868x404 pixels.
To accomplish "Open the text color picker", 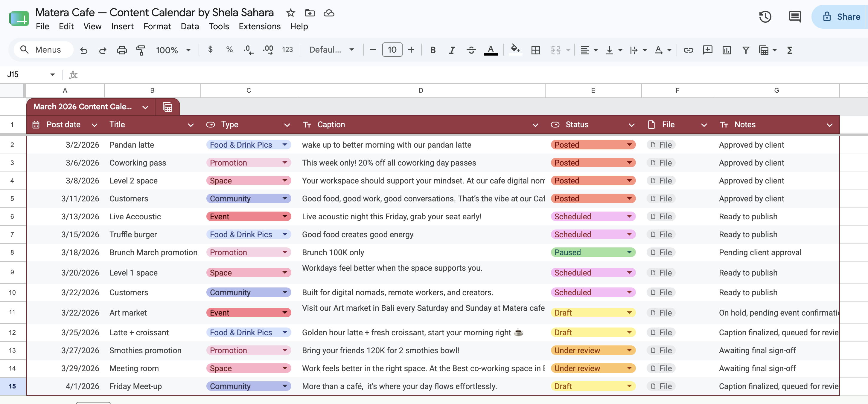I will click(491, 50).
